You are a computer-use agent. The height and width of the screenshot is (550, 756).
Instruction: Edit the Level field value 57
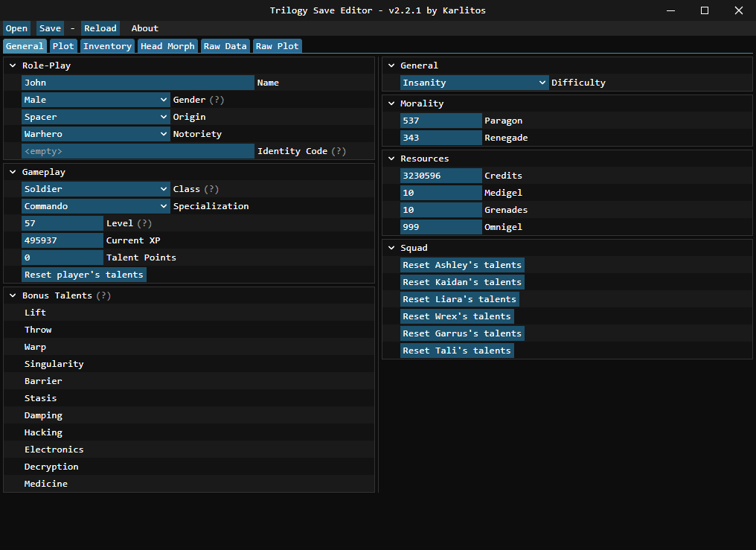click(x=63, y=223)
